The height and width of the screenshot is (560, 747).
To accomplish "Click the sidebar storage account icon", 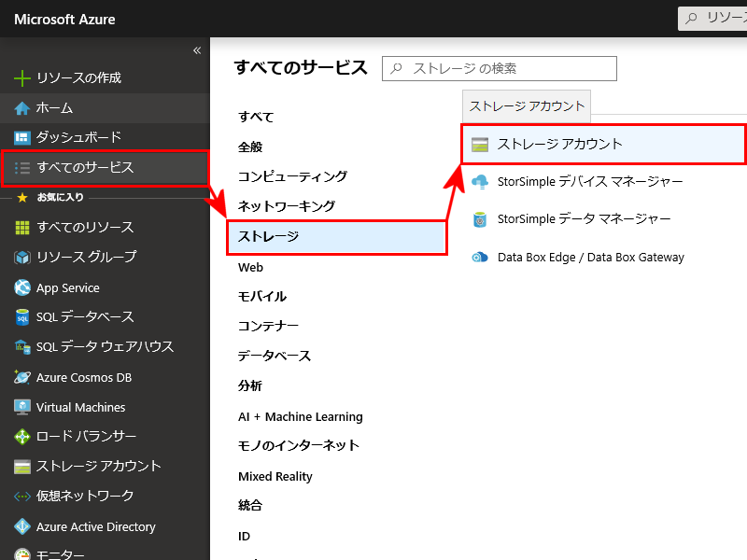I will (x=21, y=467).
